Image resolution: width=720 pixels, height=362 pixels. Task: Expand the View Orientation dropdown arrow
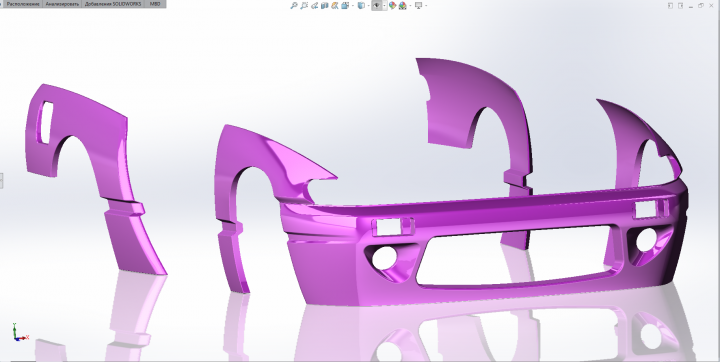point(353,6)
